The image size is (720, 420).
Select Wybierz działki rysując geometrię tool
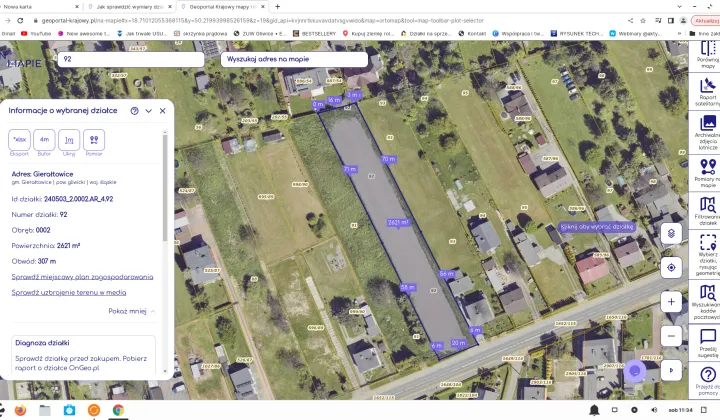pos(708,255)
